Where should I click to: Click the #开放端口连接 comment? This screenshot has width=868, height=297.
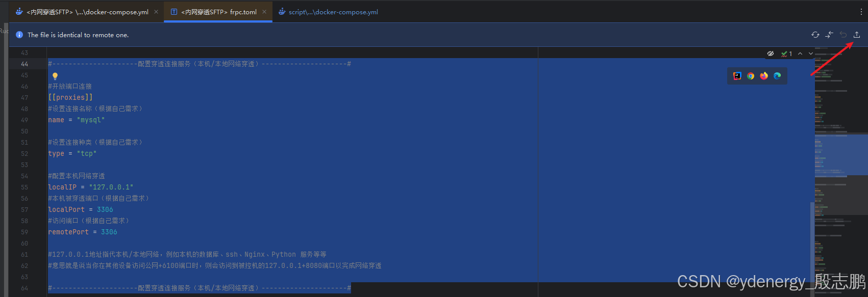[70, 86]
